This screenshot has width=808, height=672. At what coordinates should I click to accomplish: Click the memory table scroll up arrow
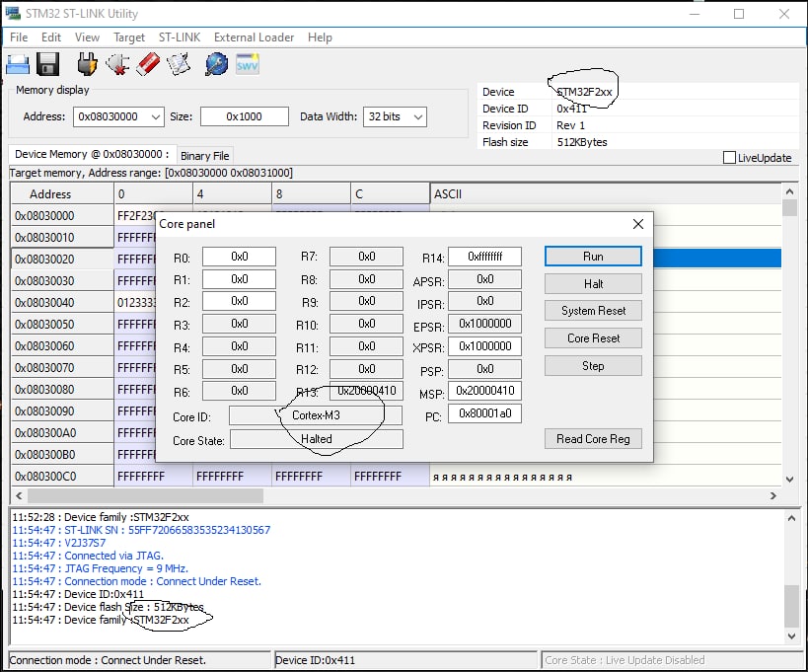[x=789, y=191]
